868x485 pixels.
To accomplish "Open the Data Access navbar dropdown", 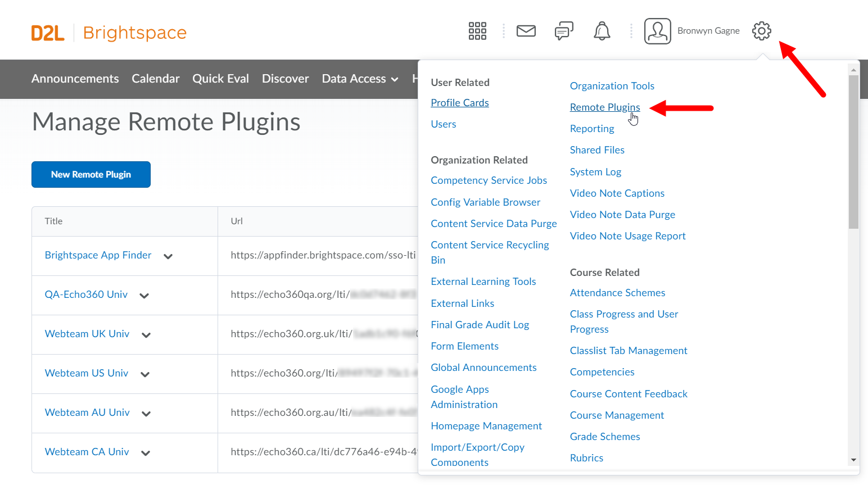I will coord(360,79).
